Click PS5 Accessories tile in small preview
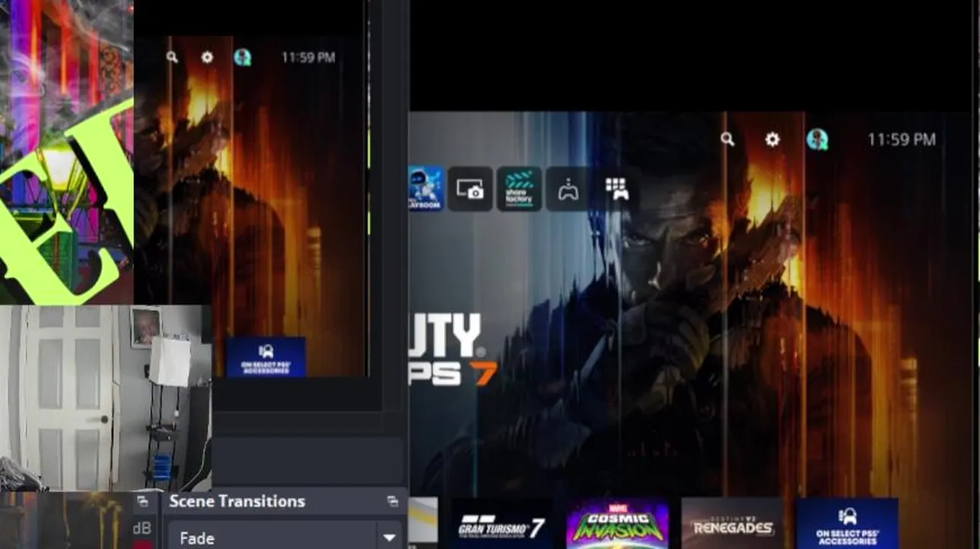This screenshot has width=980, height=549. coord(266,357)
